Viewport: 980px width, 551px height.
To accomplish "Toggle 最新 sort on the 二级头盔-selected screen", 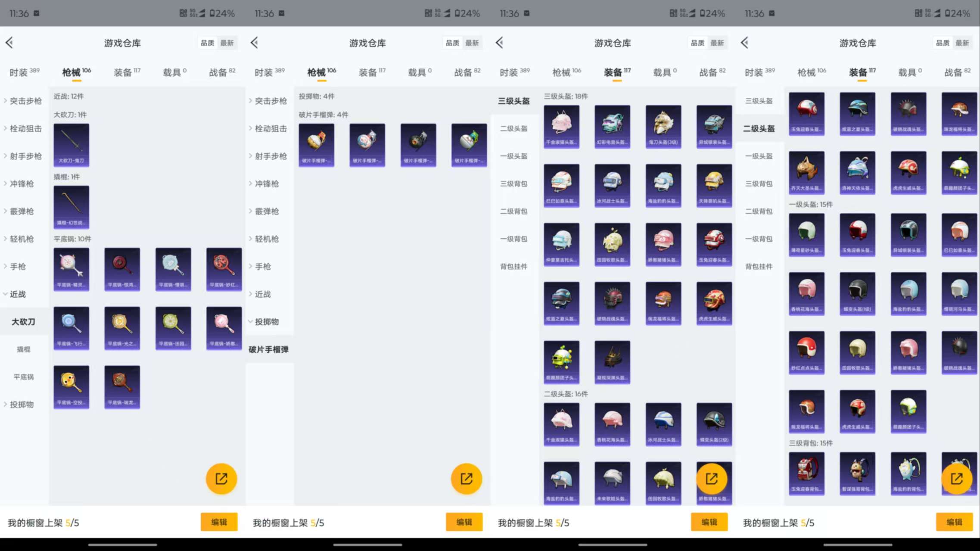I will pos(962,43).
